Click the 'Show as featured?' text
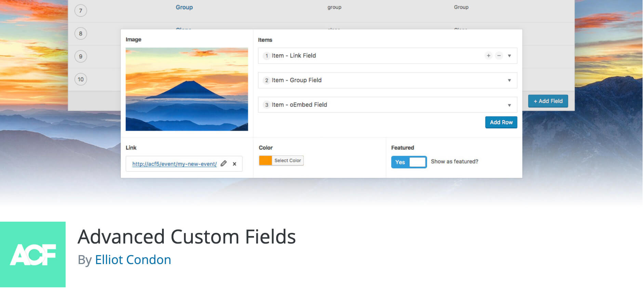This screenshot has width=644, height=288. pyautogui.click(x=455, y=161)
